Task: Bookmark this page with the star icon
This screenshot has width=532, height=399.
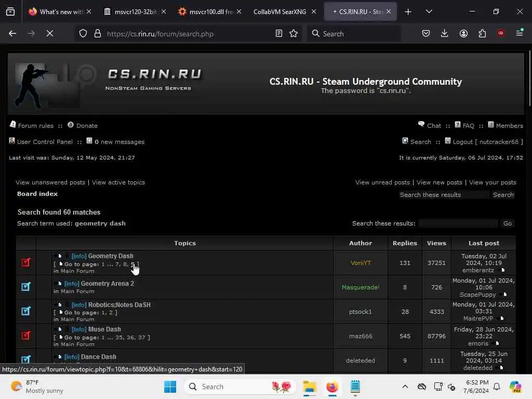Action: click(294, 34)
